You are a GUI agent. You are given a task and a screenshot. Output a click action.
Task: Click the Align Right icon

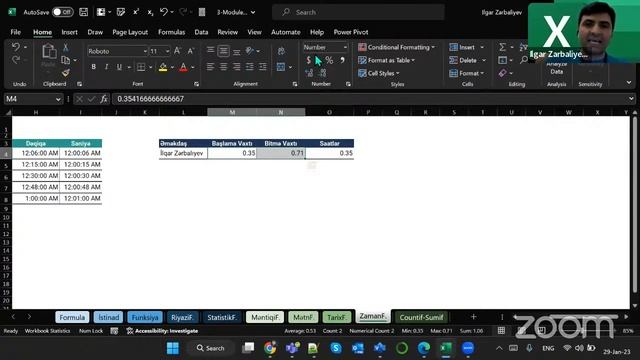pyautogui.click(x=236, y=67)
